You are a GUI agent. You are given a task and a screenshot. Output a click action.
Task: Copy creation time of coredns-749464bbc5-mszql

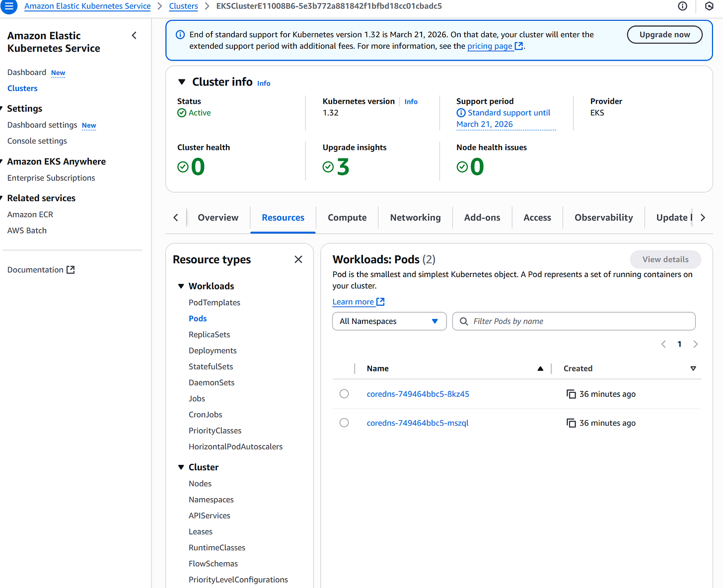click(x=571, y=423)
